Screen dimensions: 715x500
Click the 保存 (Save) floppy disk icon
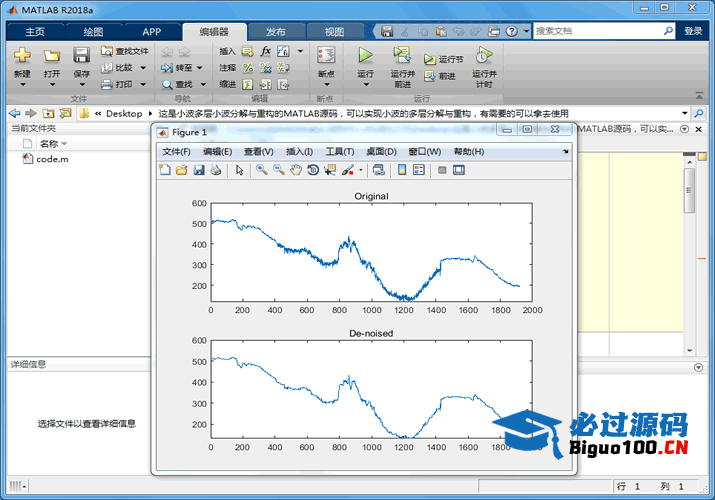82,55
